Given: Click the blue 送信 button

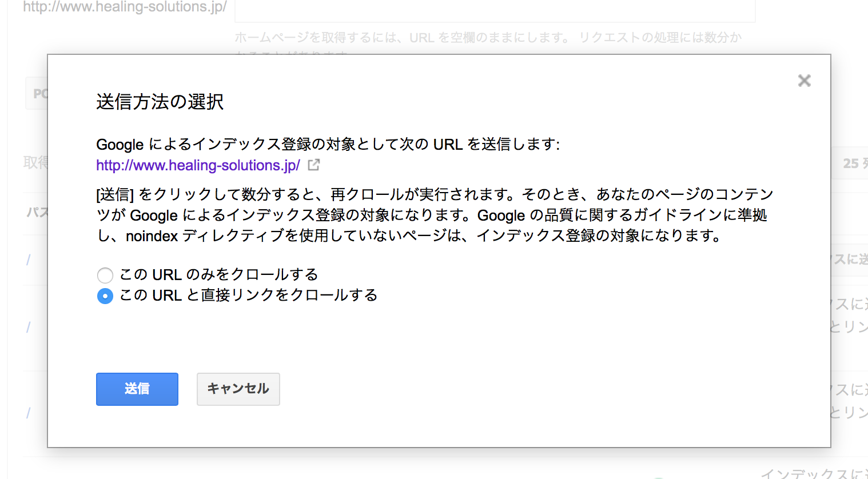Looking at the screenshot, I should [x=137, y=389].
